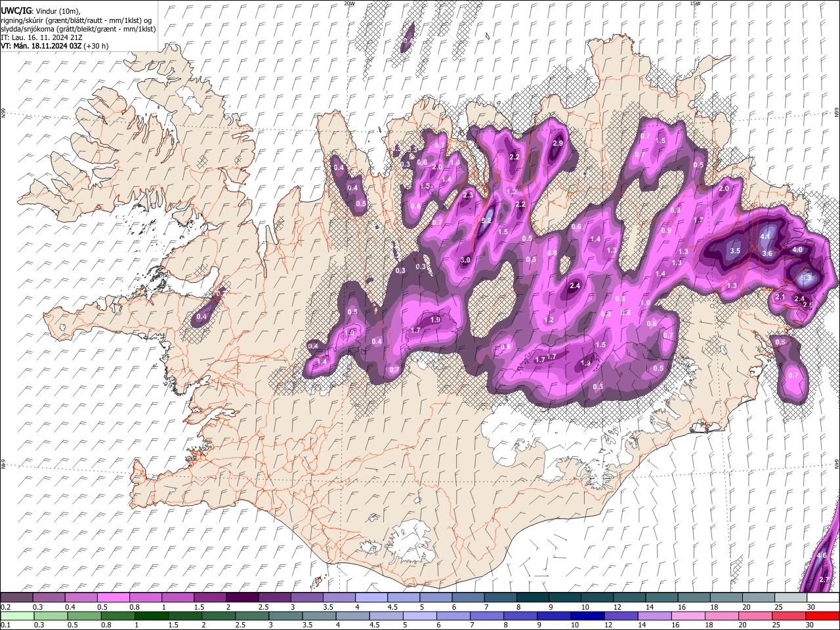Select bright pink 0.5–0.8 swatch in snow scale

(x=113, y=598)
